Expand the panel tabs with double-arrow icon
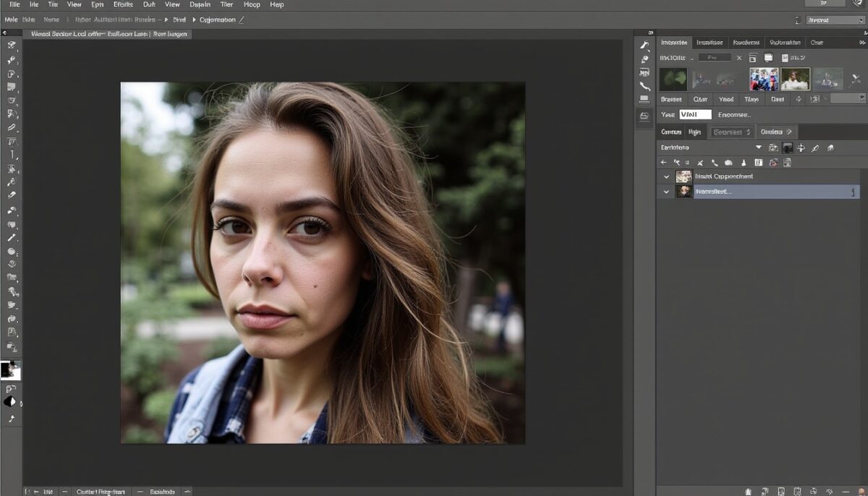The height and width of the screenshot is (496, 868). click(x=861, y=43)
